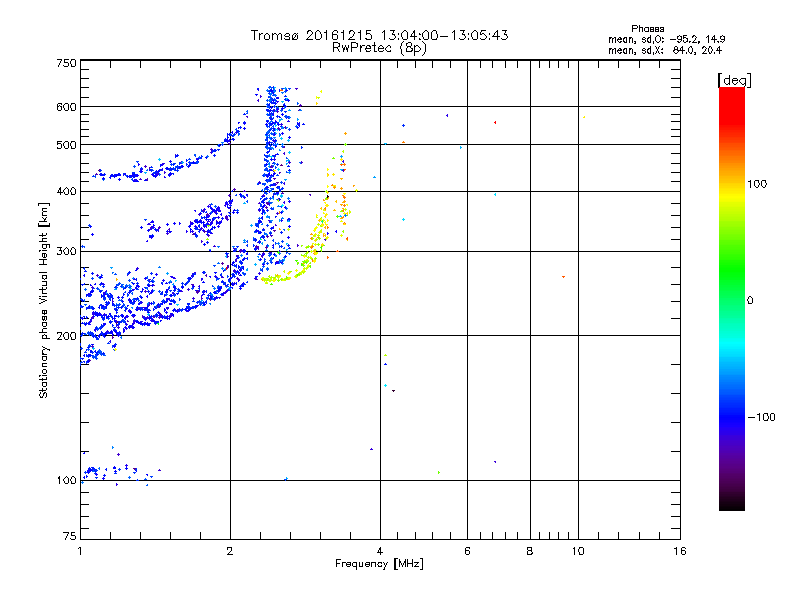
Task: Click the y-axis '750' tick label
Action: [x=67, y=63]
